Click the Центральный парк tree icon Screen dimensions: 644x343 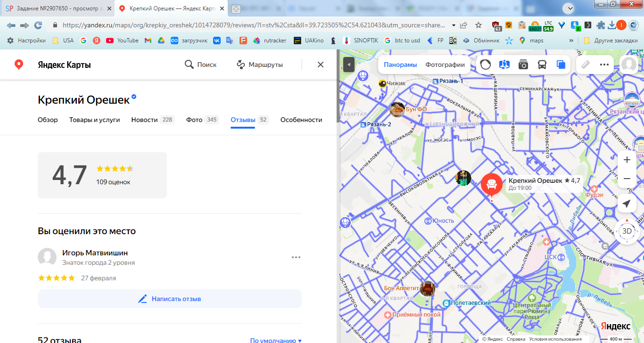tap(532, 298)
